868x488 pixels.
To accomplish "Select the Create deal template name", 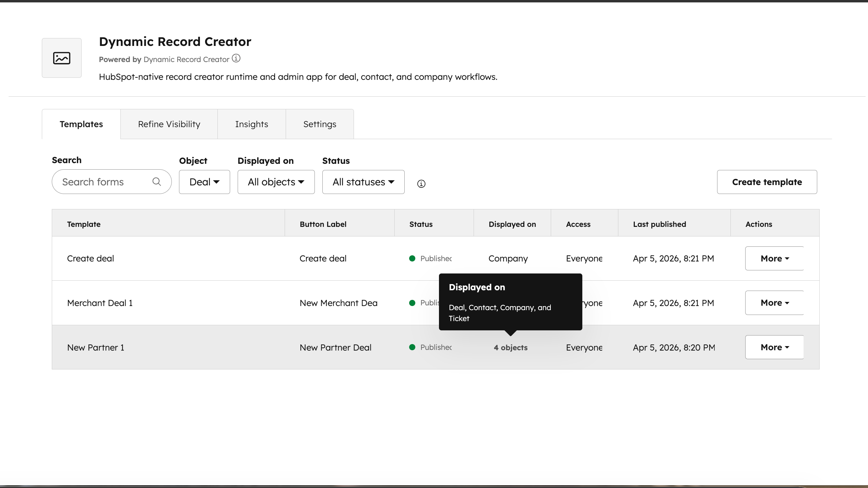I will pyautogui.click(x=91, y=258).
